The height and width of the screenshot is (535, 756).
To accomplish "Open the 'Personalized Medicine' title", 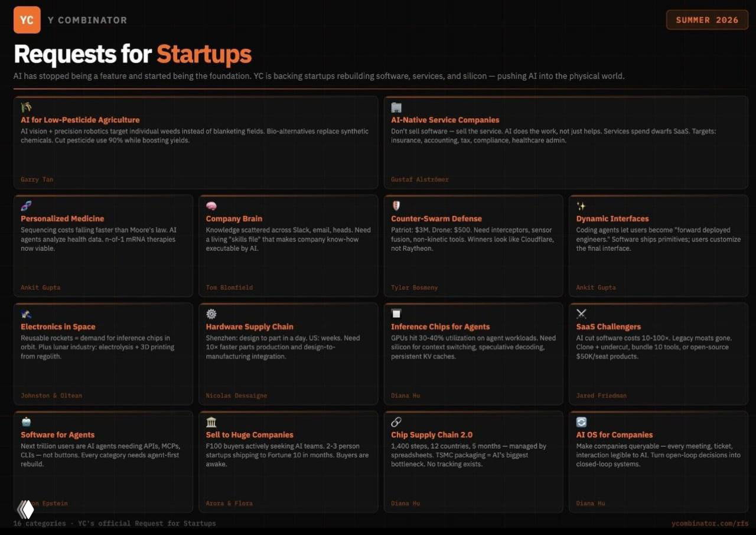I will (63, 218).
